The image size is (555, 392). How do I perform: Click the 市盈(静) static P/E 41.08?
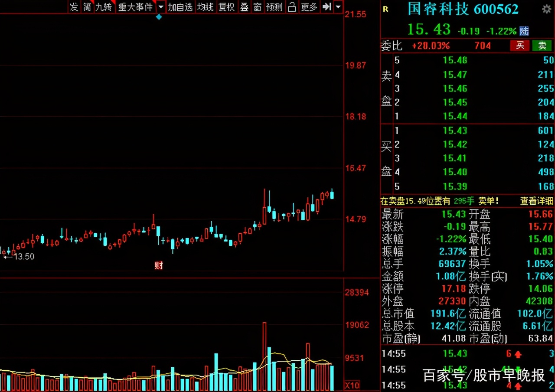pos(454,338)
